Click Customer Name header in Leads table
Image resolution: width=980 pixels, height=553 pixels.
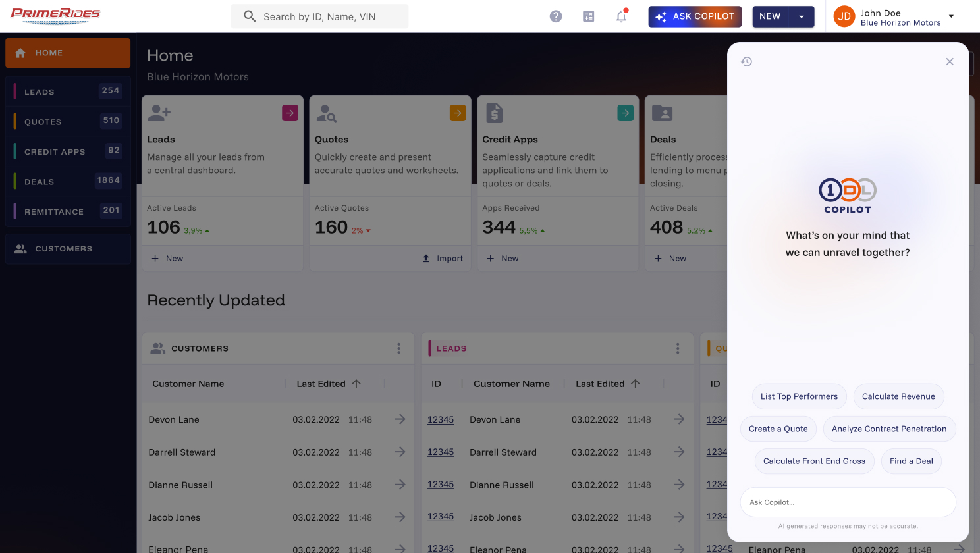click(x=512, y=384)
